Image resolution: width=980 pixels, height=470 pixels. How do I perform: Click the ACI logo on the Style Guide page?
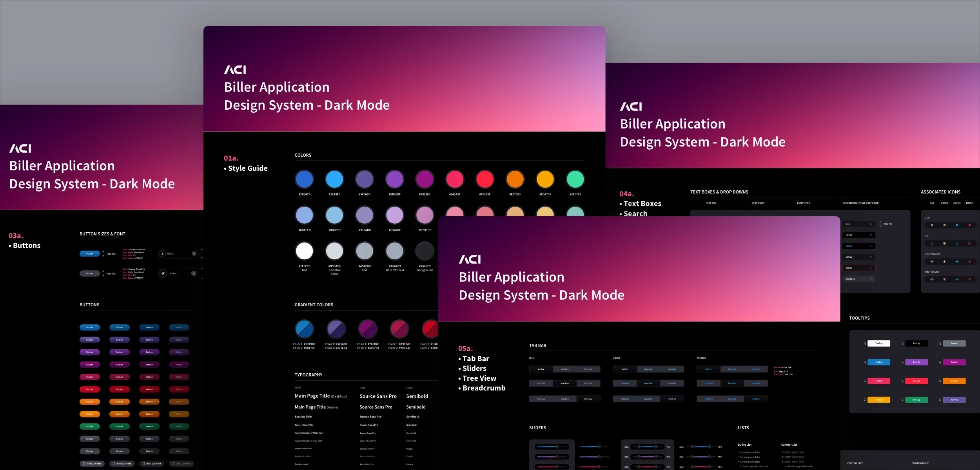pyautogui.click(x=235, y=69)
